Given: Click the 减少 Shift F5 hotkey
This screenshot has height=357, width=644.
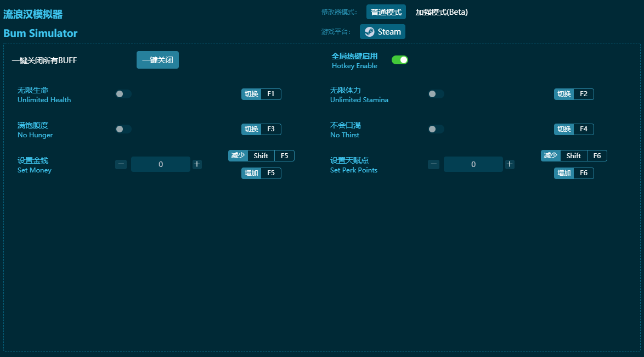Looking at the screenshot, I should point(261,156).
